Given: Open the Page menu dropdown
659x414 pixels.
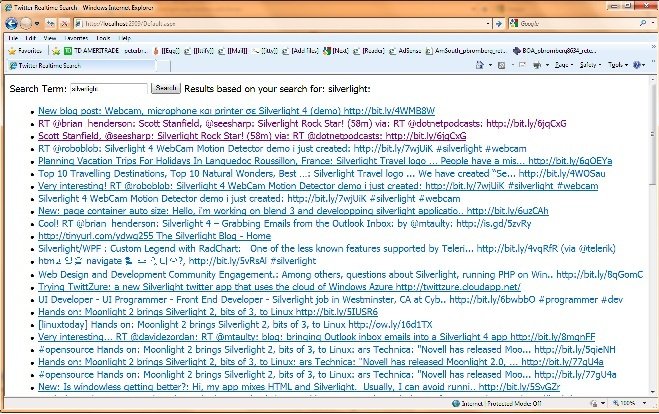Looking at the screenshot, I should pos(564,65).
